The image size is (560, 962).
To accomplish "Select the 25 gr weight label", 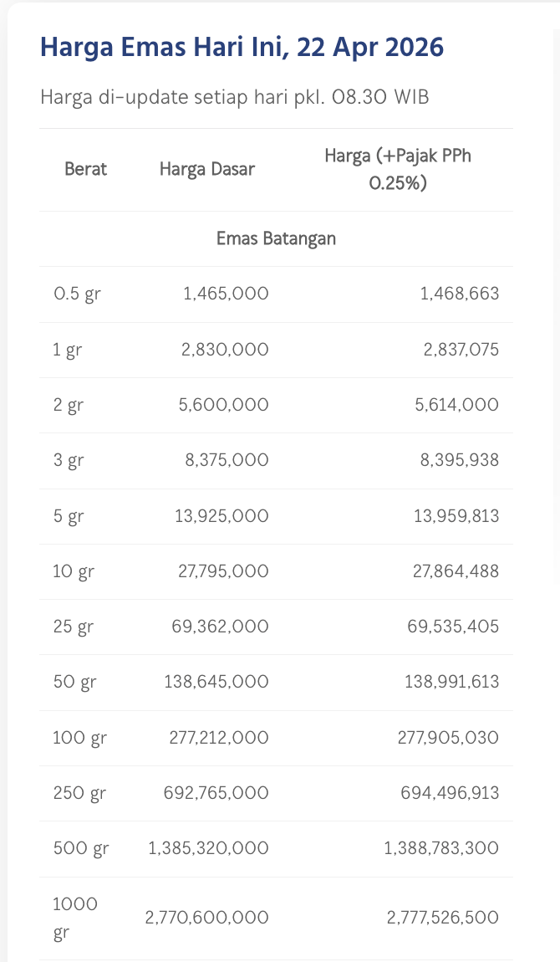I will pos(73,627).
